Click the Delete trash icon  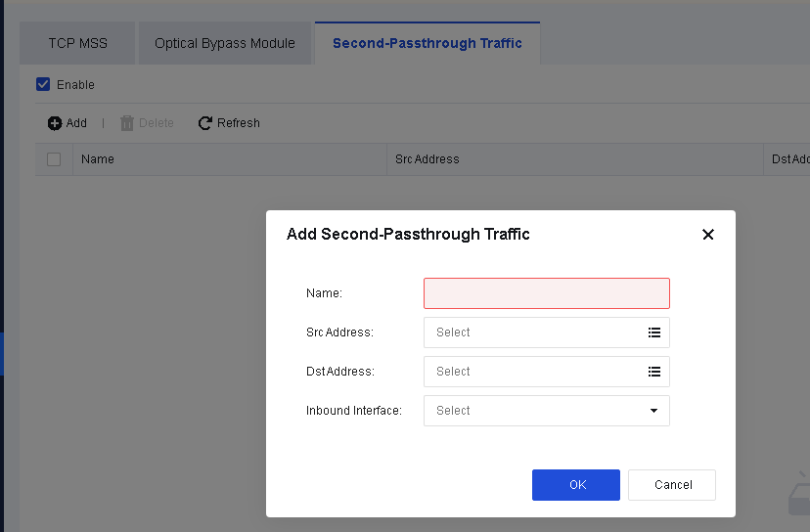tap(126, 123)
